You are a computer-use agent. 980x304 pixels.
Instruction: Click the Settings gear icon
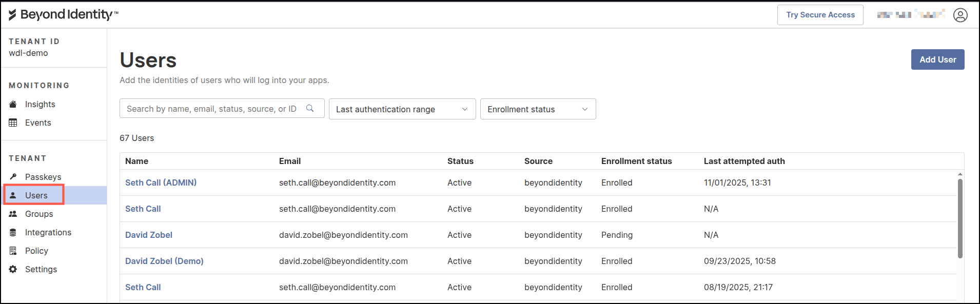[13, 269]
